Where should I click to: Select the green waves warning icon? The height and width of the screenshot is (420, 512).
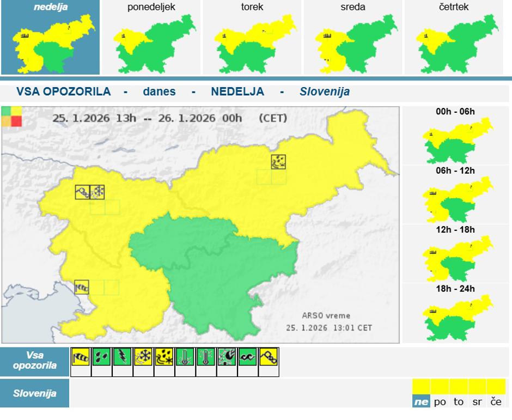[x=248, y=357]
